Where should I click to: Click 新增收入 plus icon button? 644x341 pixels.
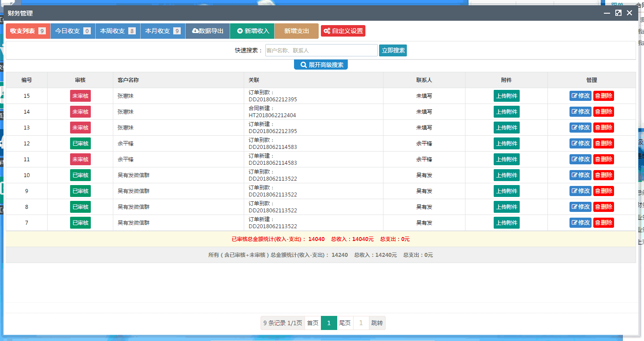[x=253, y=31]
